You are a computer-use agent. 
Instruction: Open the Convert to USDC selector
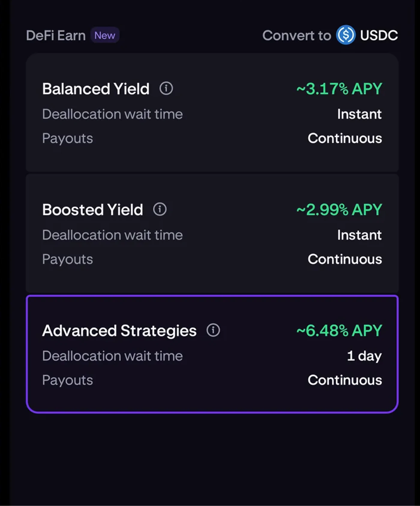click(x=330, y=35)
